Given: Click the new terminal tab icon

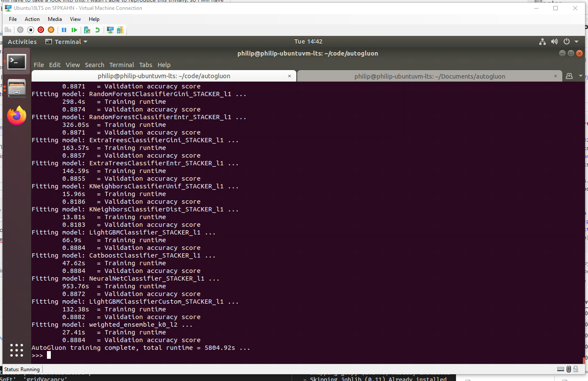Looking at the screenshot, I should [x=569, y=76].
